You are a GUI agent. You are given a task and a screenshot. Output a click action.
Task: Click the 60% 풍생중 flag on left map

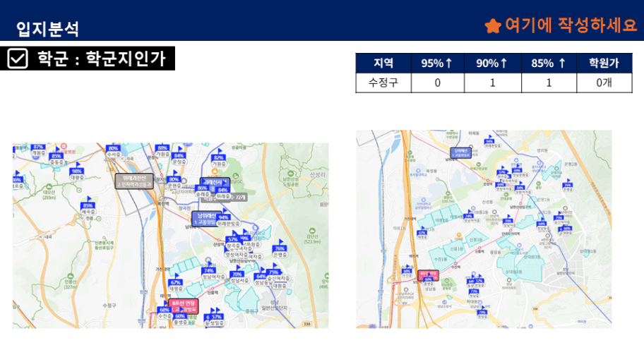pos(180,316)
